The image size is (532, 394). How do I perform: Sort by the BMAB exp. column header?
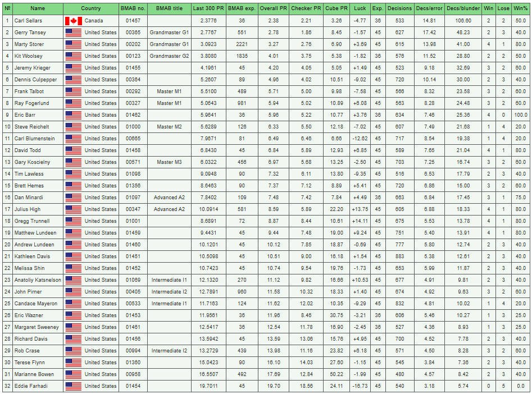pyautogui.click(x=242, y=8)
